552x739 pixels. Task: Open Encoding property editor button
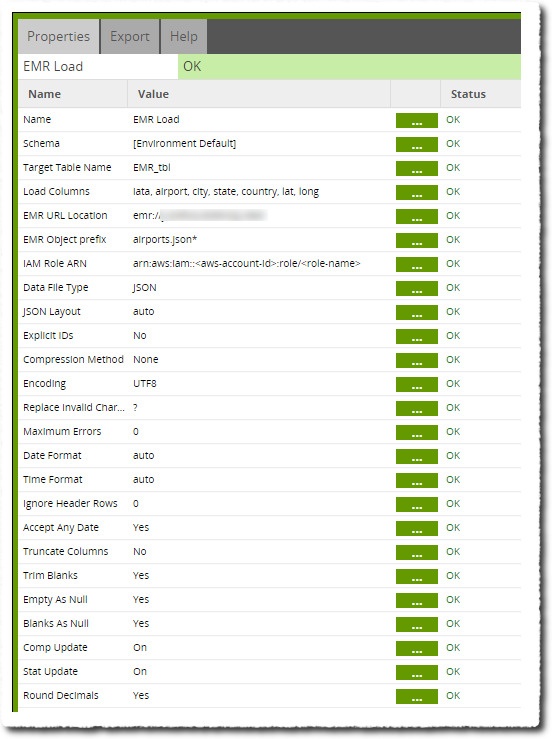(x=417, y=385)
